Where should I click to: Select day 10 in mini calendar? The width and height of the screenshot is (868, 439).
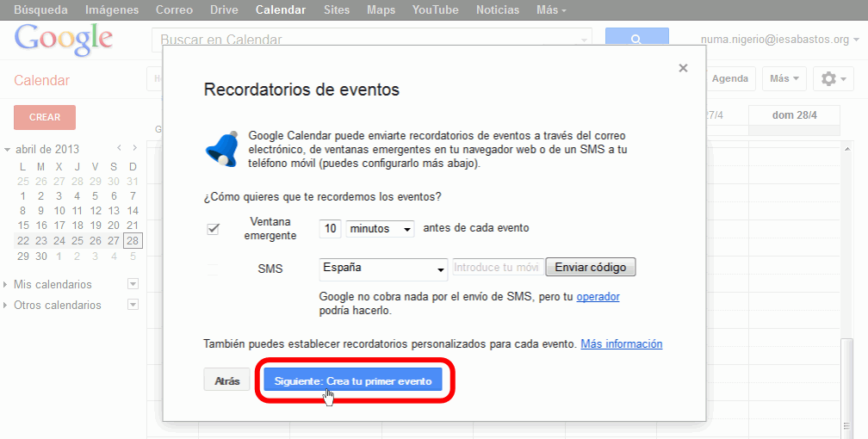click(x=59, y=210)
